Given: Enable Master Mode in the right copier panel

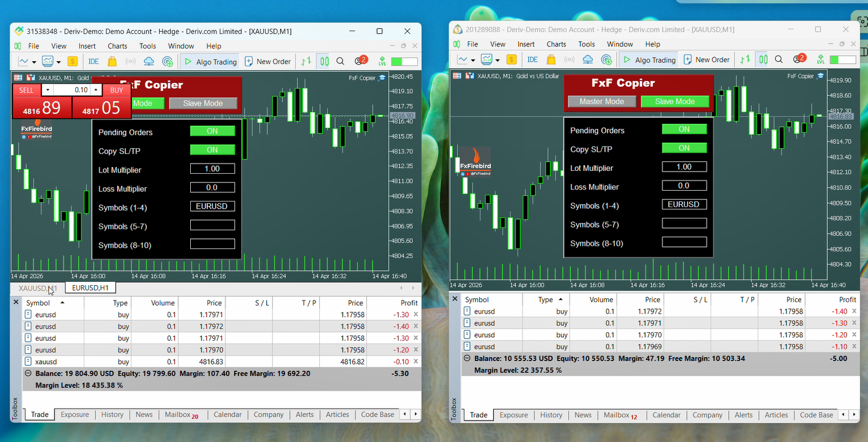Looking at the screenshot, I should [x=601, y=101].
